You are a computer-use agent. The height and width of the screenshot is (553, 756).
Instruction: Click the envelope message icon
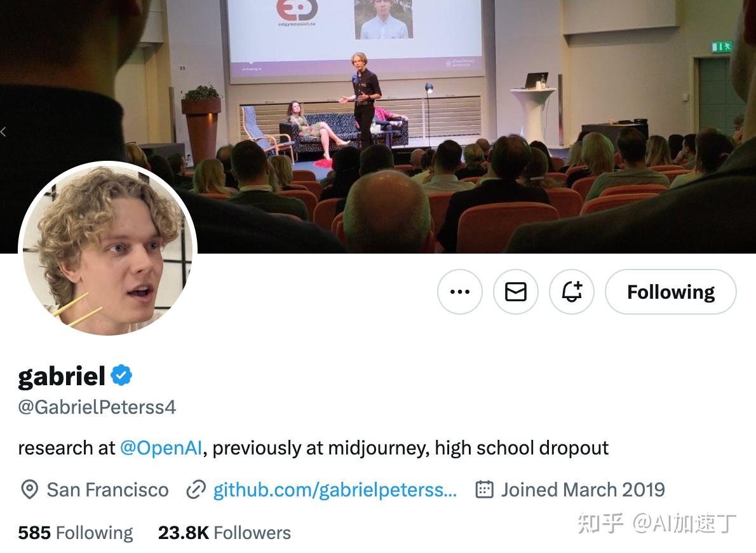point(515,292)
